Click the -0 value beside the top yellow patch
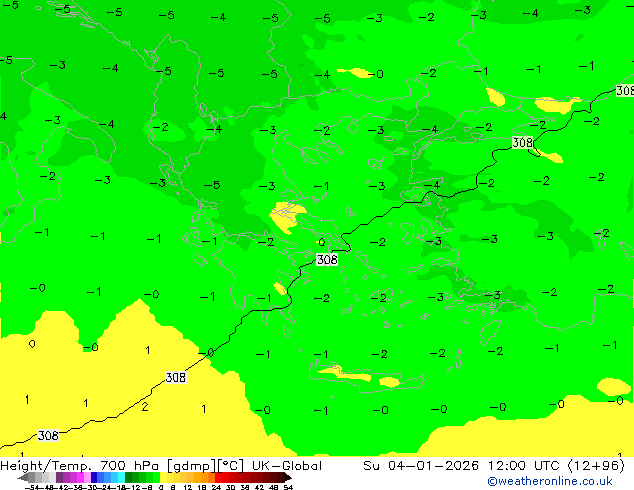The height and width of the screenshot is (490, 634). pos(376,74)
